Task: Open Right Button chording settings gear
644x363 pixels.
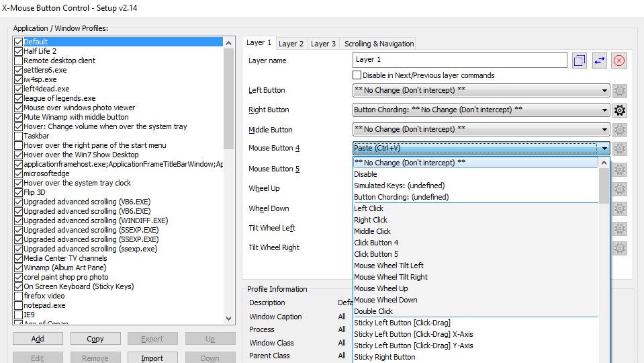Action: tap(620, 110)
